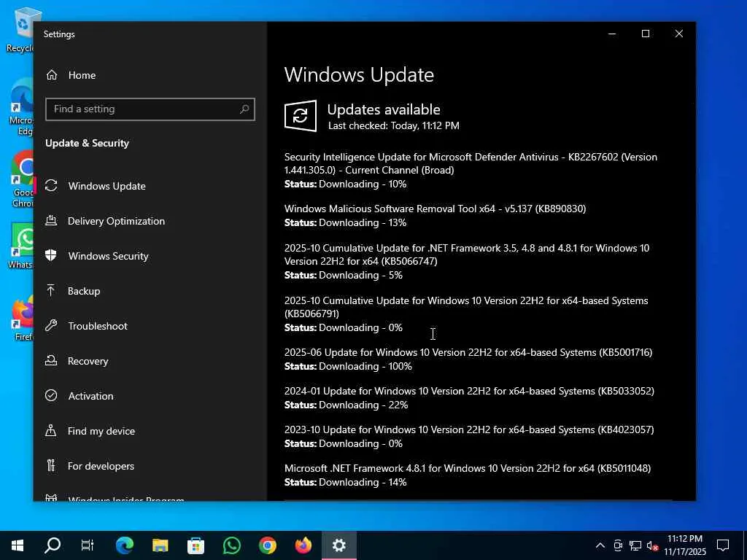Open Windows Security page

[x=108, y=256]
